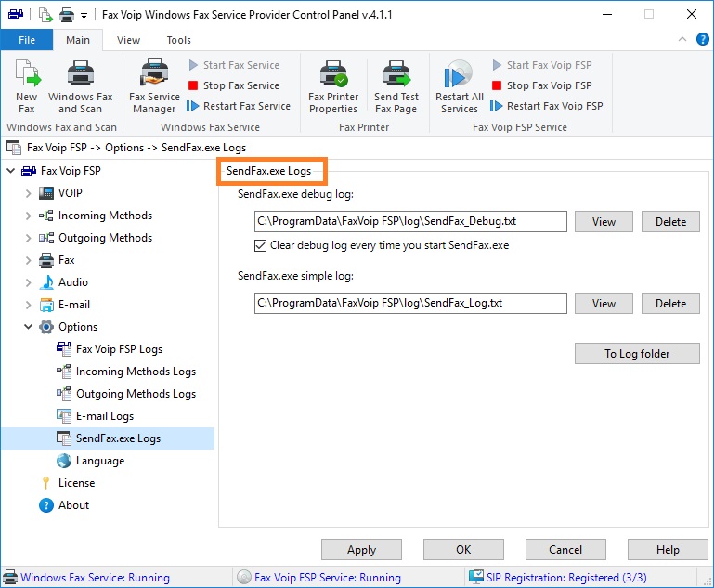Click Start Fax Service
714x588 pixels.
(234, 65)
